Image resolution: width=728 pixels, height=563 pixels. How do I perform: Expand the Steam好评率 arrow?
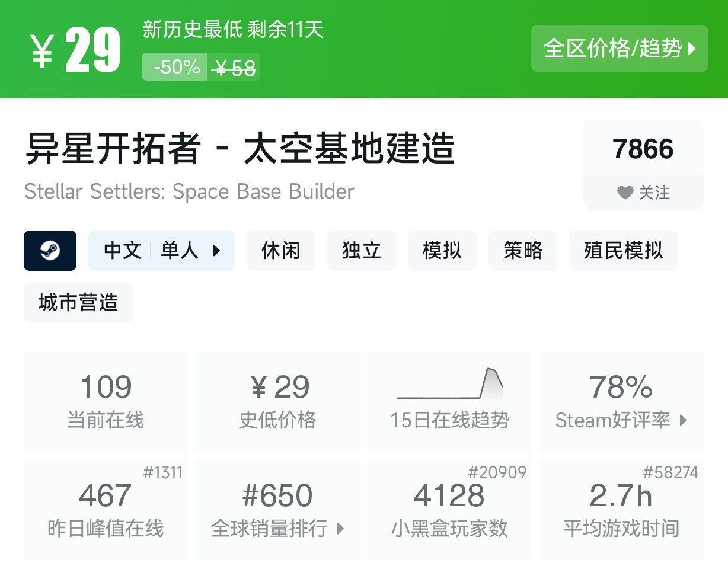coord(683,421)
